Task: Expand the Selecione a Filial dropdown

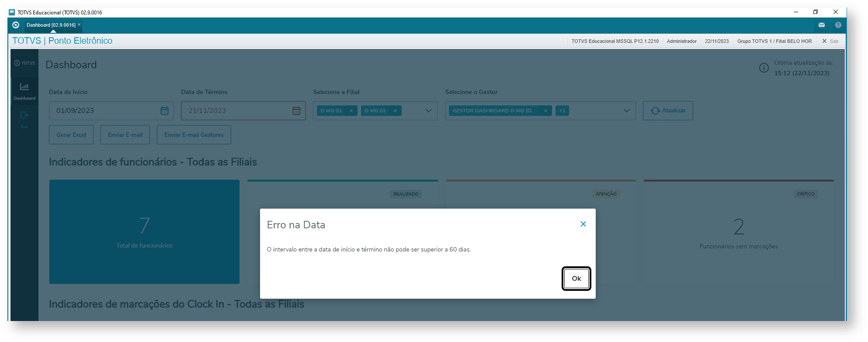Action: point(428,111)
